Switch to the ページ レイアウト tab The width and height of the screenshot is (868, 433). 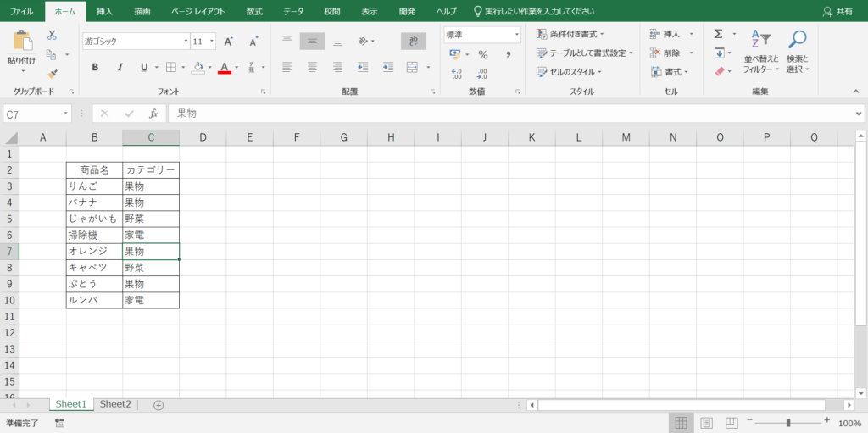point(198,11)
